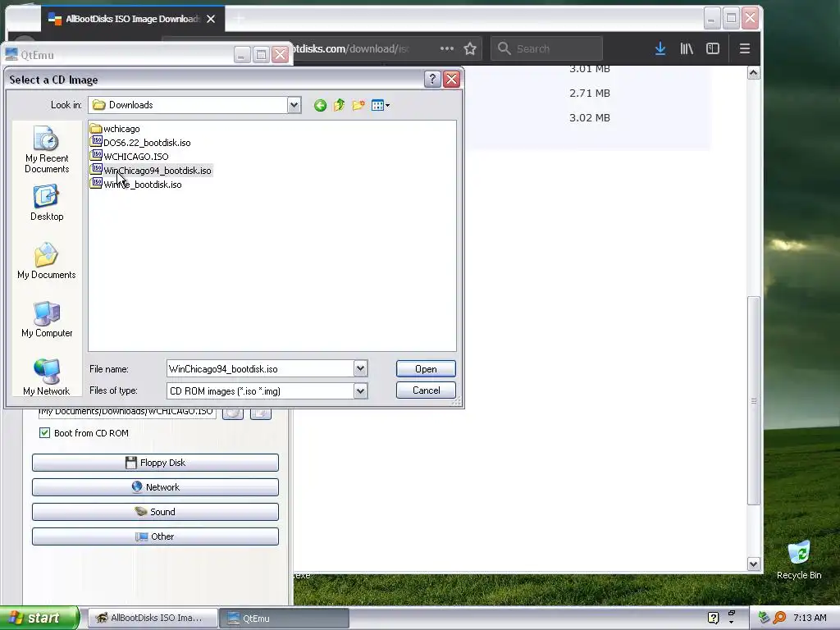Click browser vertical scrollbar thumb

click(x=753, y=400)
